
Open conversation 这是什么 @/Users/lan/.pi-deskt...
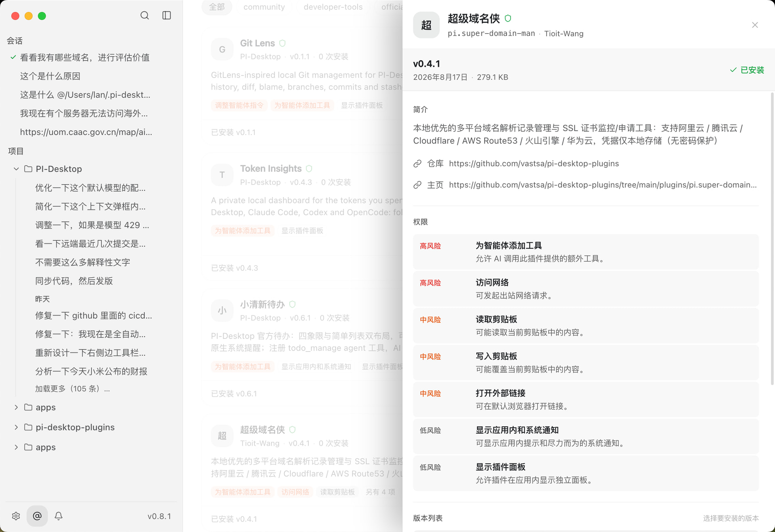pyautogui.click(x=85, y=95)
